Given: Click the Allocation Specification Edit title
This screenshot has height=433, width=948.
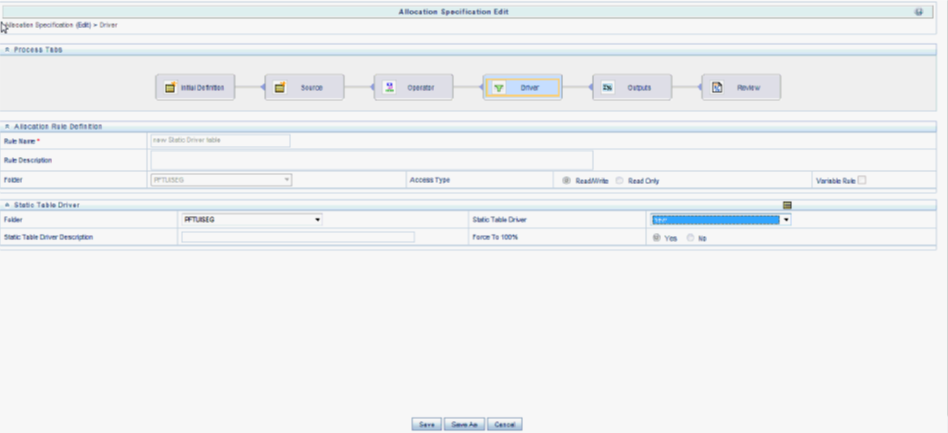Looking at the screenshot, I should pos(453,11).
